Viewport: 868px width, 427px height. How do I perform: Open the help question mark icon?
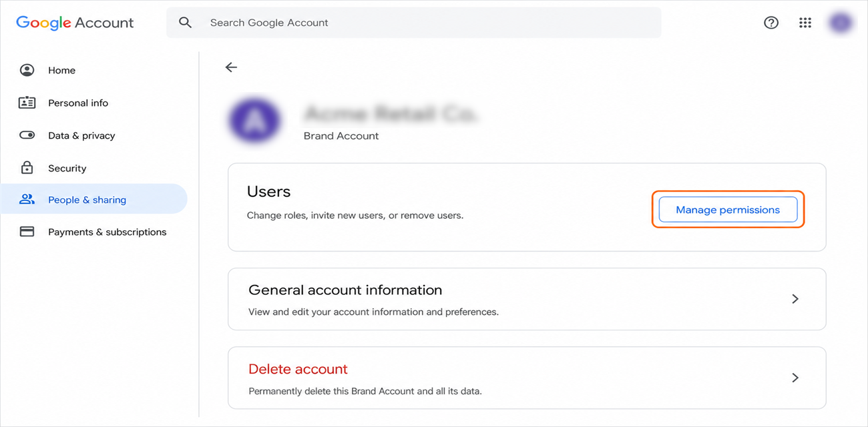(771, 23)
